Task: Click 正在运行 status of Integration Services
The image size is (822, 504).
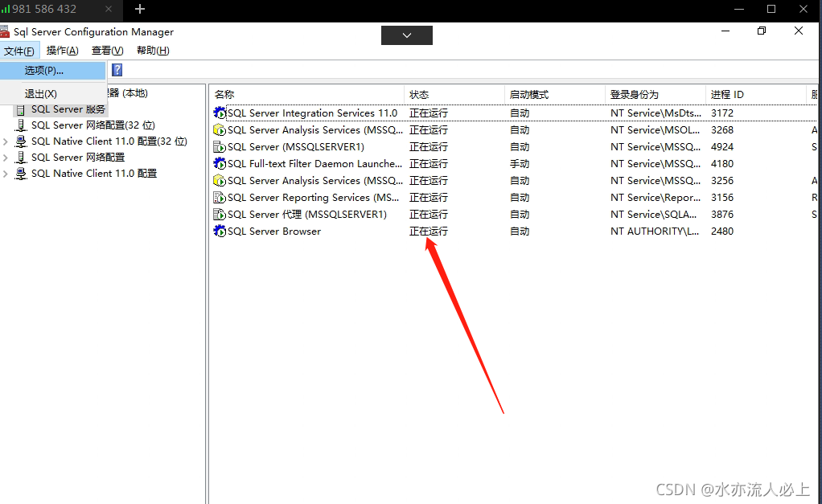Action: pyautogui.click(x=429, y=113)
